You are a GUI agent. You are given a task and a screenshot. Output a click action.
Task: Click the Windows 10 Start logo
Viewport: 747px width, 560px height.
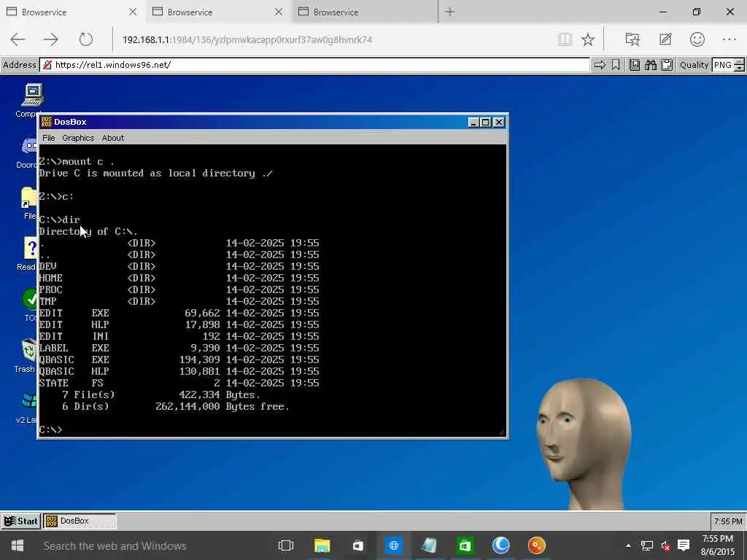[x=18, y=545]
